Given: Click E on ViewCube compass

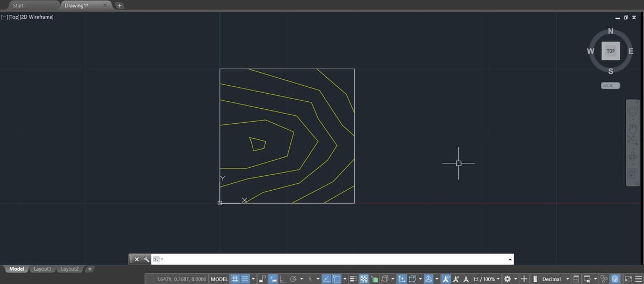Looking at the screenshot, I should pyautogui.click(x=631, y=51).
